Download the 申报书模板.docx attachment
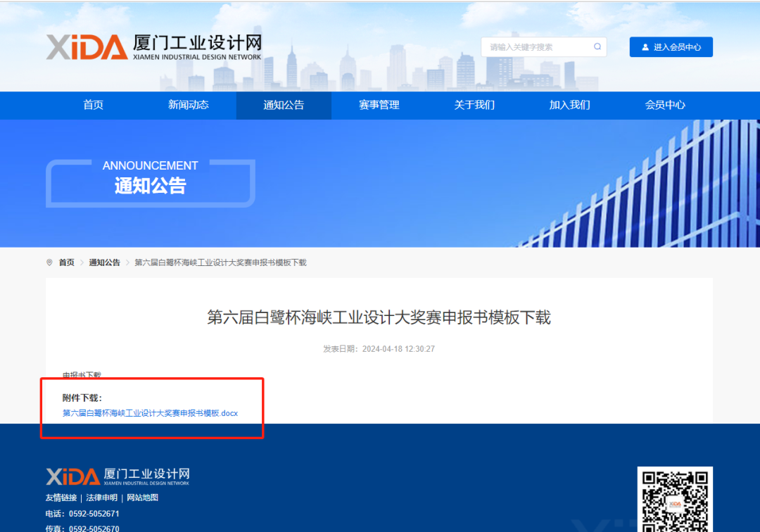760x532 pixels. click(x=150, y=413)
